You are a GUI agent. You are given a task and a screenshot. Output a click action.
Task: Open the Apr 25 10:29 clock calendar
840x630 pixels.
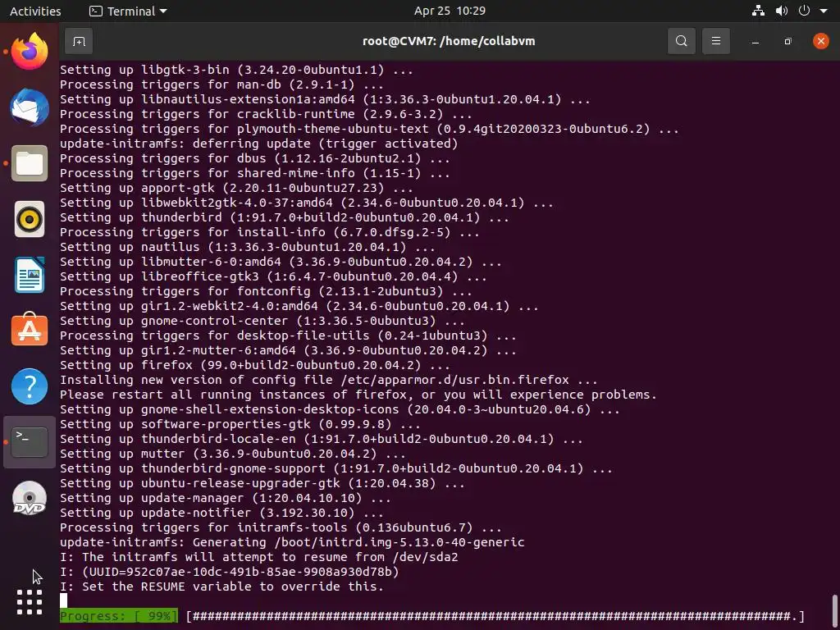point(450,11)
